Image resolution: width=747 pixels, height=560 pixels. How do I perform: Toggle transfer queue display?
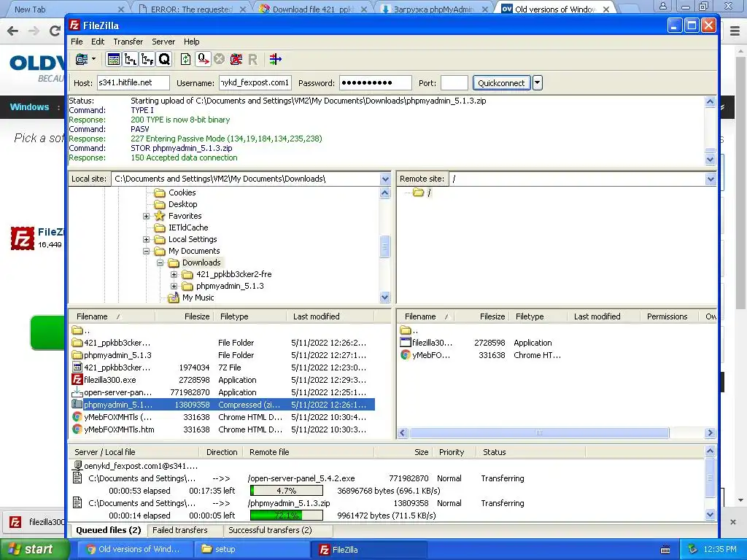(164, 60)
